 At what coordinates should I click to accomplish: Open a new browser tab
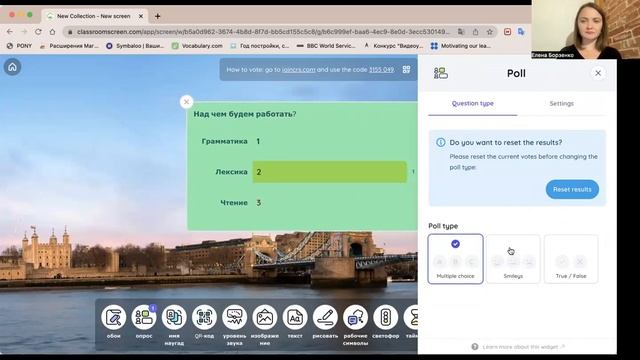[x=158, y=16]
